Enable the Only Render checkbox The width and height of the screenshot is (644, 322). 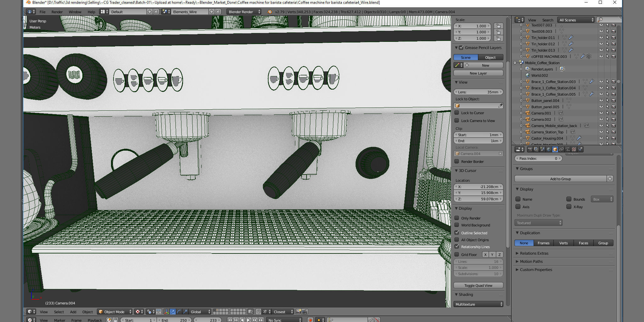pyautogui.click(x=457, y=218)
